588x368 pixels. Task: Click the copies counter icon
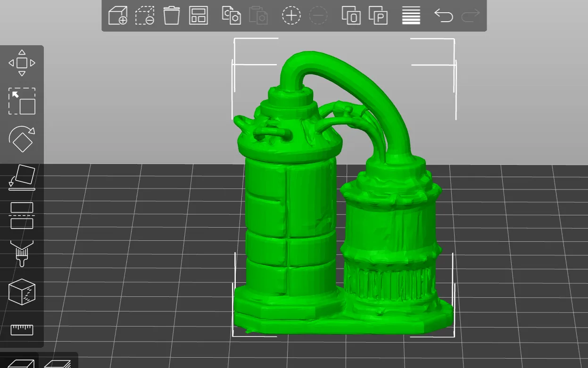tap(351, 15)
